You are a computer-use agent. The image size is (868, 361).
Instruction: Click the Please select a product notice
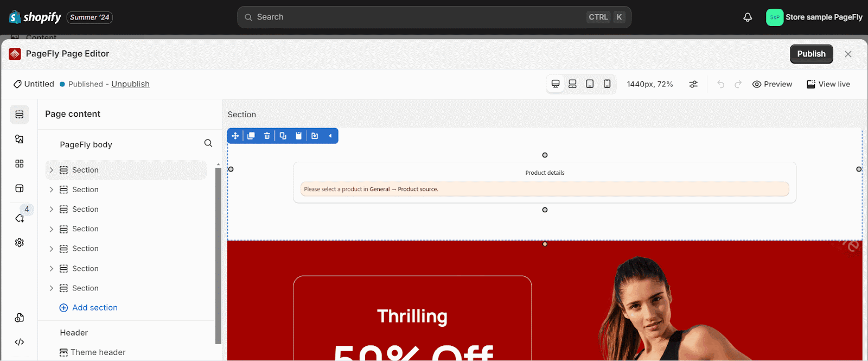[x=545, y=189]
